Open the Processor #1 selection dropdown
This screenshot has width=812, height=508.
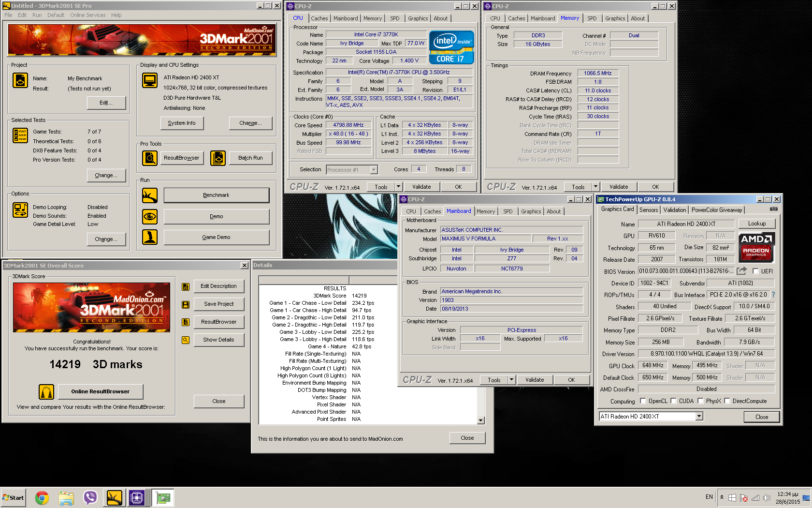point(374,170)
